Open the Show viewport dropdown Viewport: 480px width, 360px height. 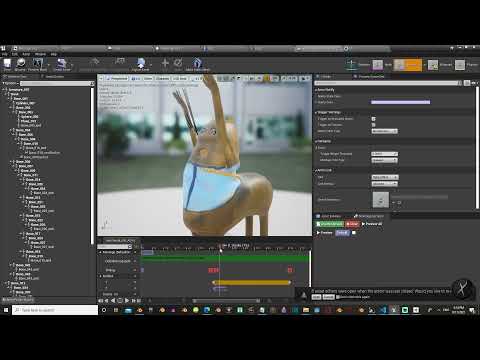click(148, 78)
